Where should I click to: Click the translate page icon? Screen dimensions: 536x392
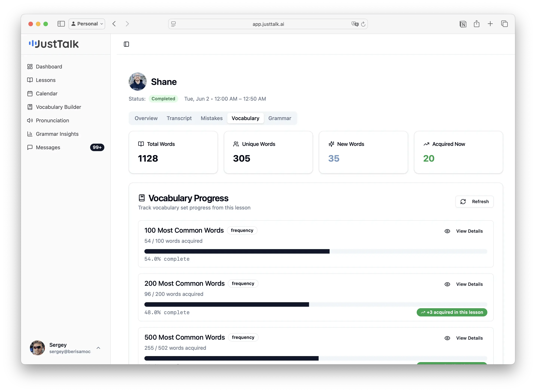[355, 24]
